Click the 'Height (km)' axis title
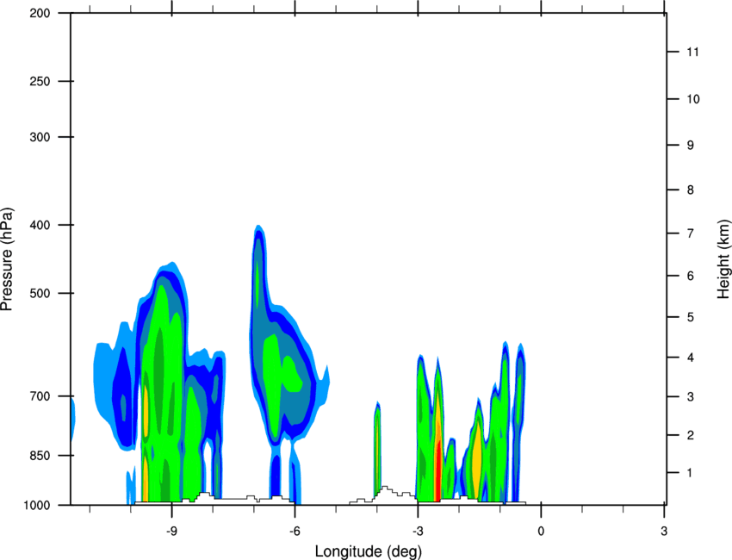Image resolution: width=732 pixels, height=560 pixels. pyautogui.click(x=723, y=259)
